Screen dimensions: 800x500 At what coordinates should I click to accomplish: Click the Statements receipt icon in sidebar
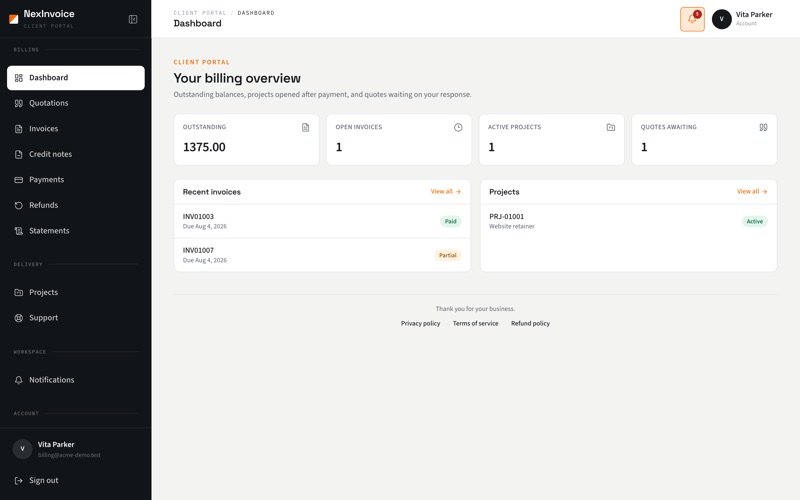(19, 231)
